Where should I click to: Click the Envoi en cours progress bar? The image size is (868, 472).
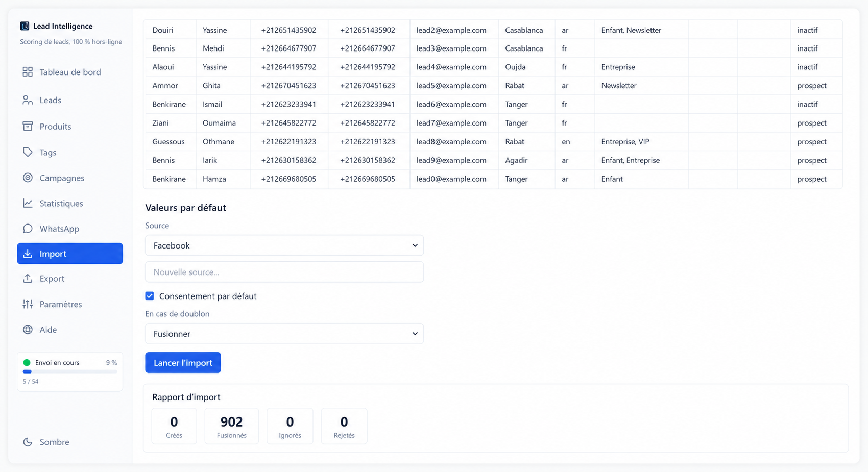[x=70, y=372]
